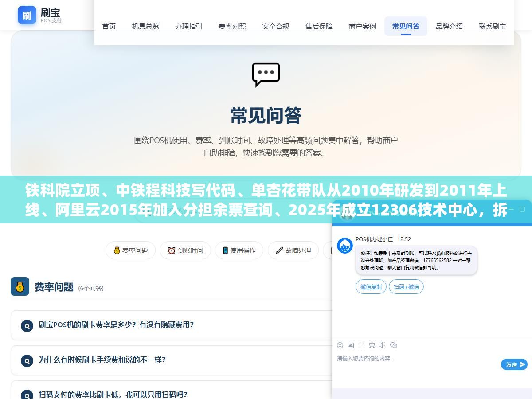Select the 到账时间 category pill
The width and height of the screenshot is (532, 399).
pos(185,250)
